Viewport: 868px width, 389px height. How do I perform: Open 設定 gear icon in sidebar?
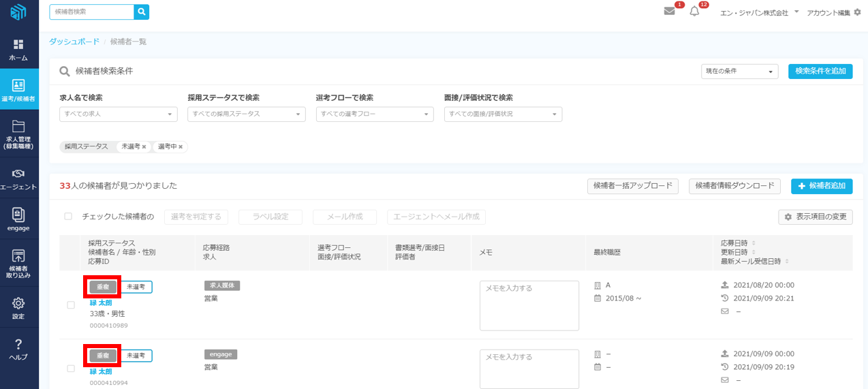pyautogui.click(x=19, y=307)
